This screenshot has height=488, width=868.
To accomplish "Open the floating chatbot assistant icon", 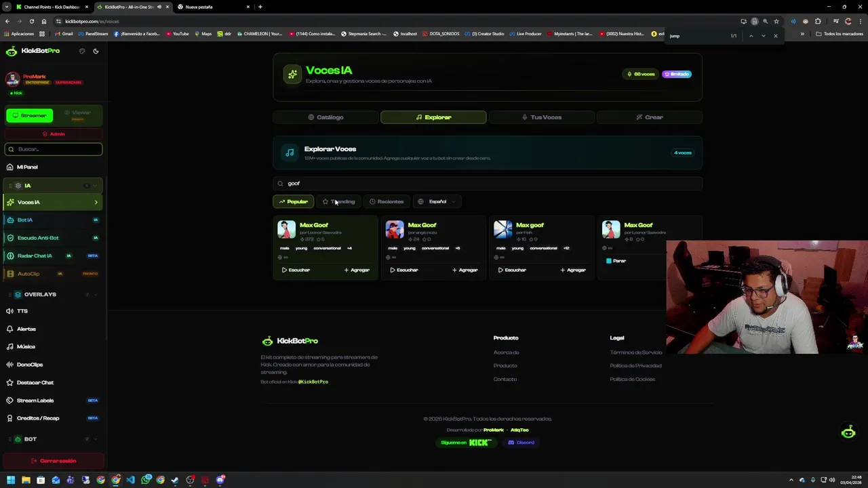I will [848, 432].
